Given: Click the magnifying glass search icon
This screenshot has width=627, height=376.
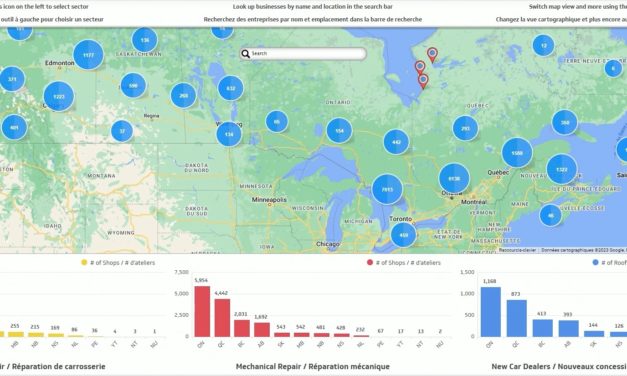Looking at the screenshot, I should 246,54.
